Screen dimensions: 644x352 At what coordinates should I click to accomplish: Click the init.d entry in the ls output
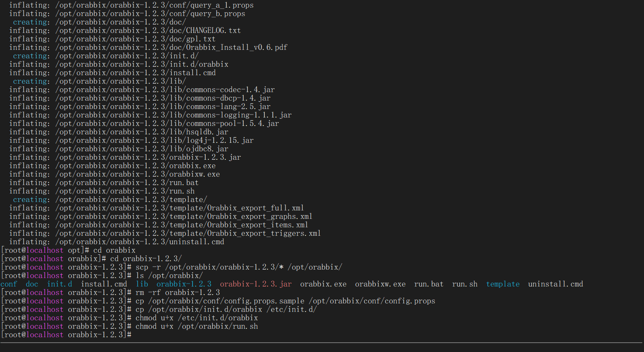[59, 284]
